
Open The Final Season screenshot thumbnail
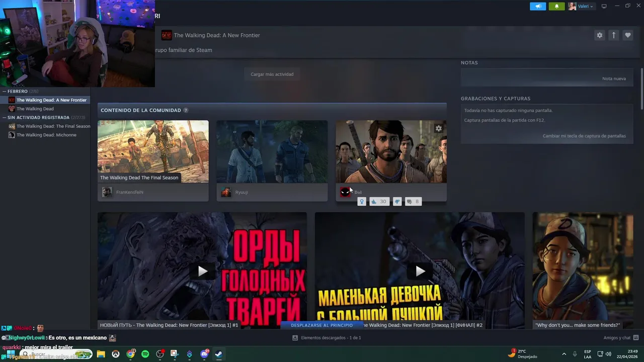(153, 151)
